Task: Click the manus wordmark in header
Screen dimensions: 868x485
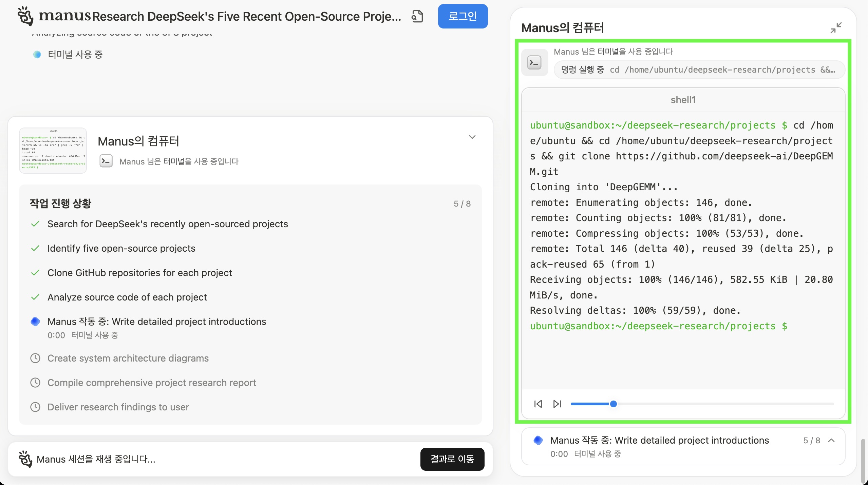Action: coord(65,16)
